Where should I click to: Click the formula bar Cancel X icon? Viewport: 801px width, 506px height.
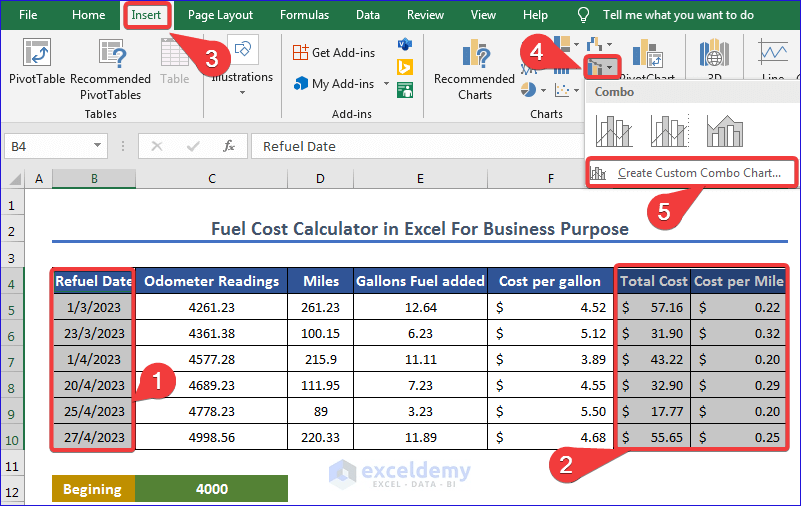157,147
